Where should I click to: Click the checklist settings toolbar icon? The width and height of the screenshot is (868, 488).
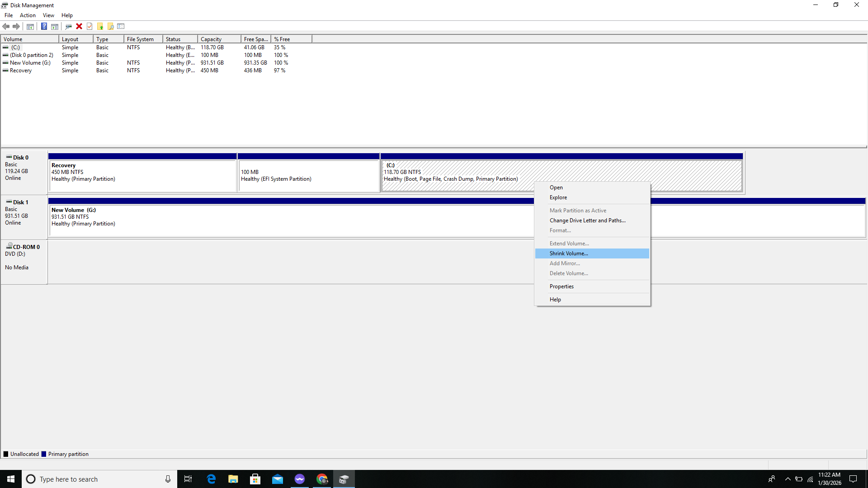click(121, 26)
